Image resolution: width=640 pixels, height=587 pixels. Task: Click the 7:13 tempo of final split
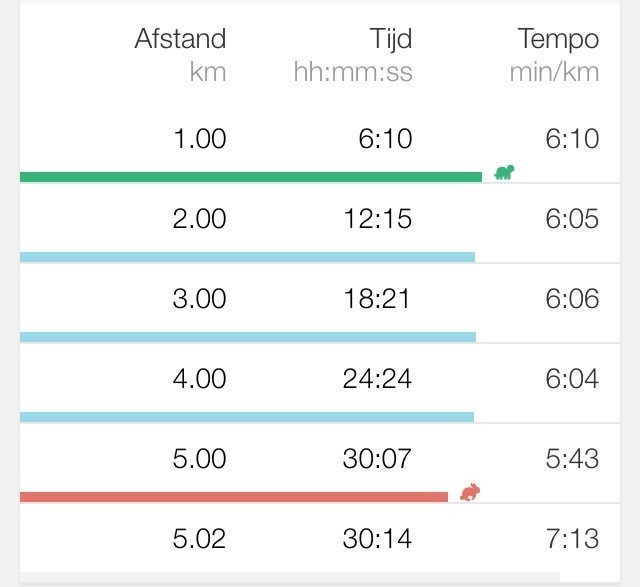(573, 539)
